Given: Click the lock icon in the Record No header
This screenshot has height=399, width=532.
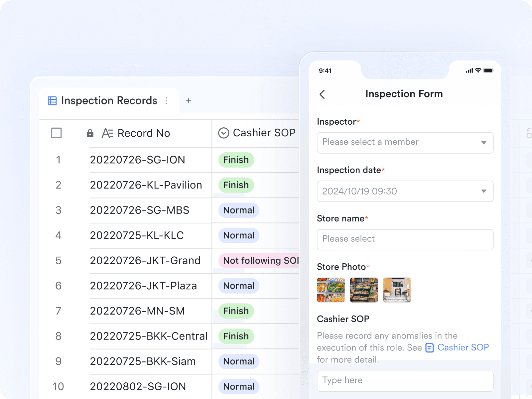Looking at the screenshot, I should click(x=90, y=133).
